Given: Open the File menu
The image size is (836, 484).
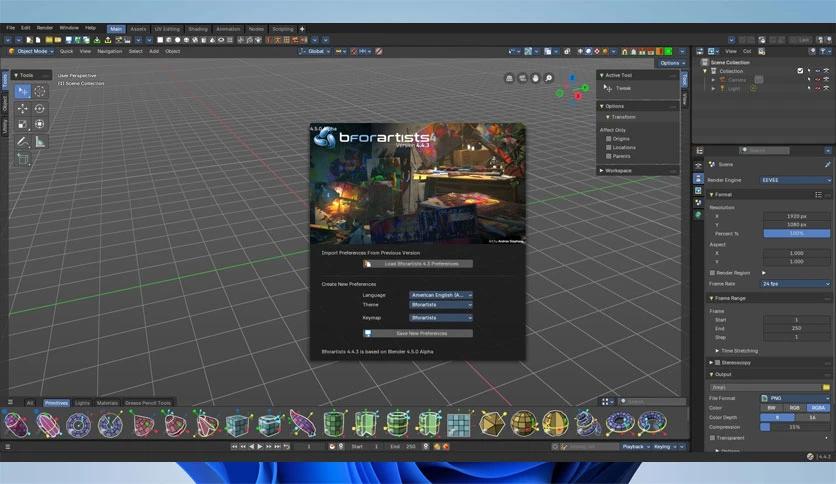Looking at the screenshot, I should pyautogui.click(x=11, y=28).
